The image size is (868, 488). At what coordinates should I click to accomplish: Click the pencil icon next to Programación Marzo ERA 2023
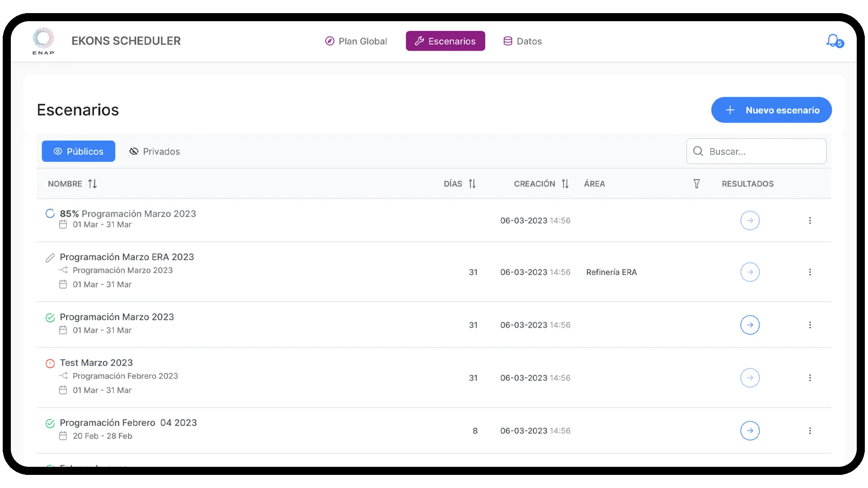pos(50,258)
